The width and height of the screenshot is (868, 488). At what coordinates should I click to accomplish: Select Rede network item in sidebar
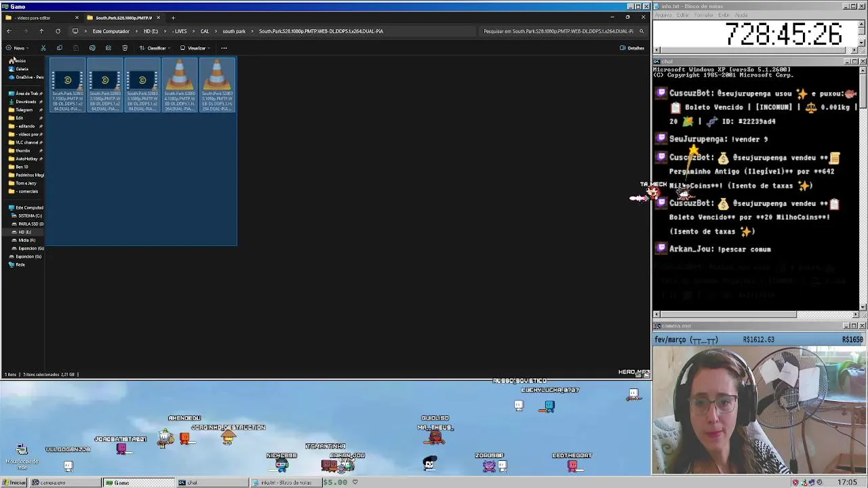(x=18, y=264)
